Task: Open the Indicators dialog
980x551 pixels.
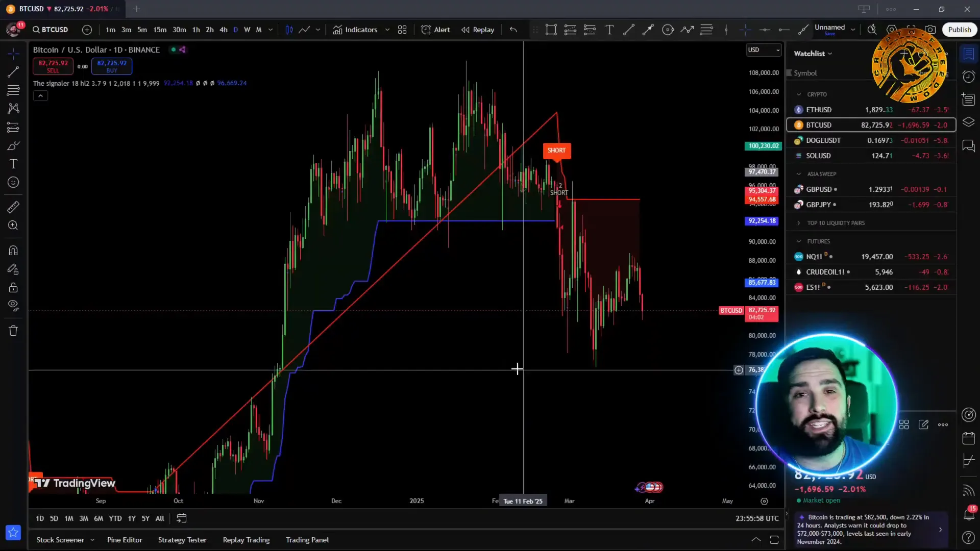Action: coord(355,30)
